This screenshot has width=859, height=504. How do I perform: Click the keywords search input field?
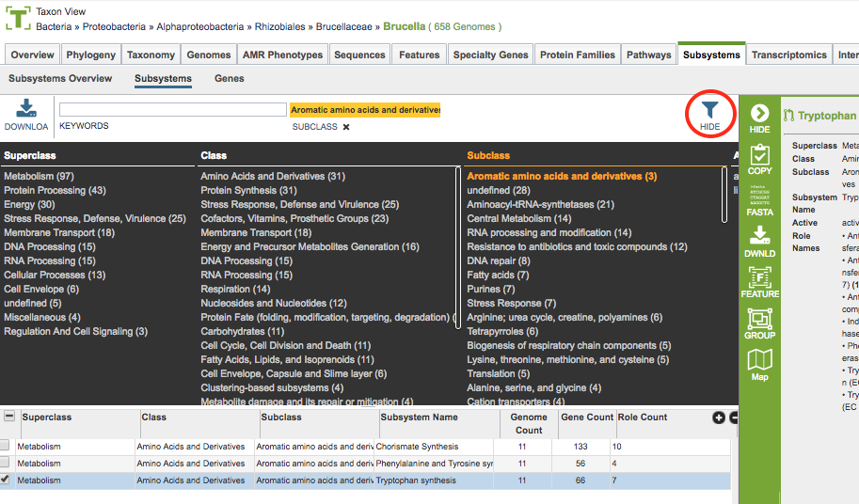(x=172, y=109)
